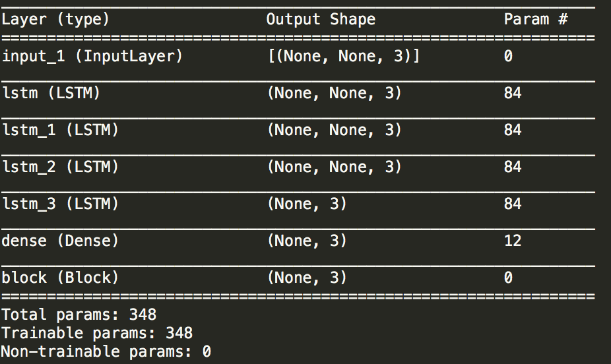
Task: Select the block (Block) layer name
Action: (60, 278)
